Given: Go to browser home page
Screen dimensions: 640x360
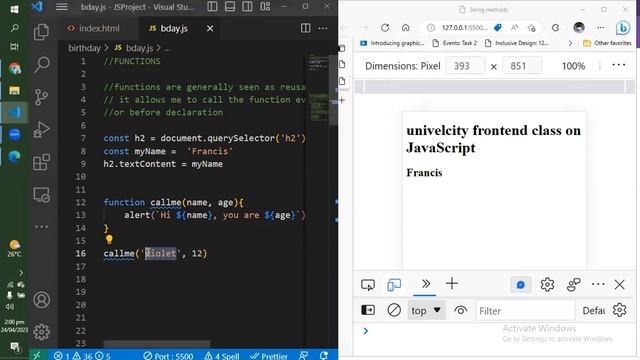Looking at the screenshot, I should (x=405, y=27).
